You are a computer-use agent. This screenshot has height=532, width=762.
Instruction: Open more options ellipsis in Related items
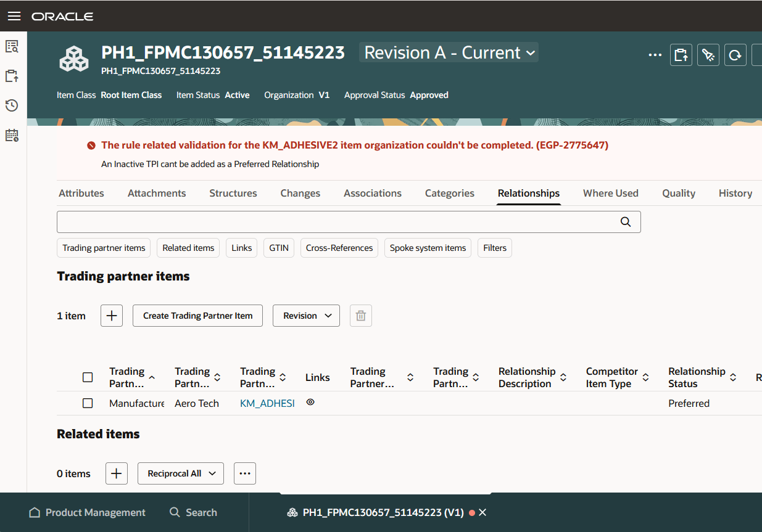pos(245,473)
